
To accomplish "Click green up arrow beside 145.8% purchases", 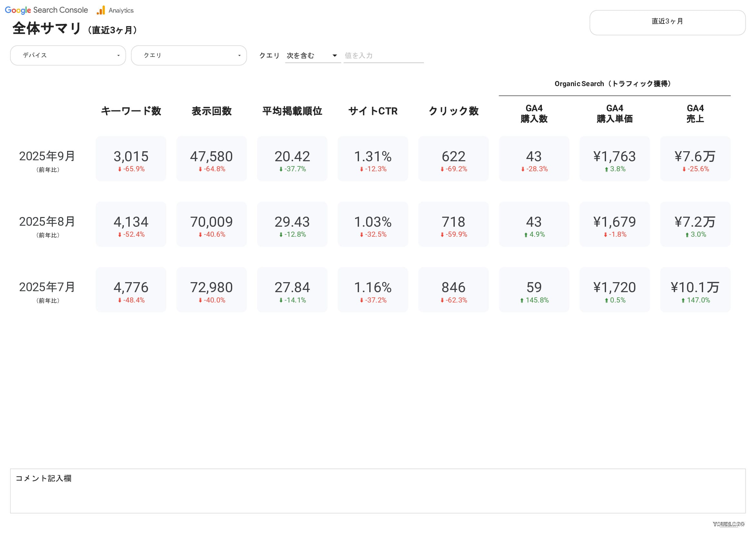I will pos(522,301).
